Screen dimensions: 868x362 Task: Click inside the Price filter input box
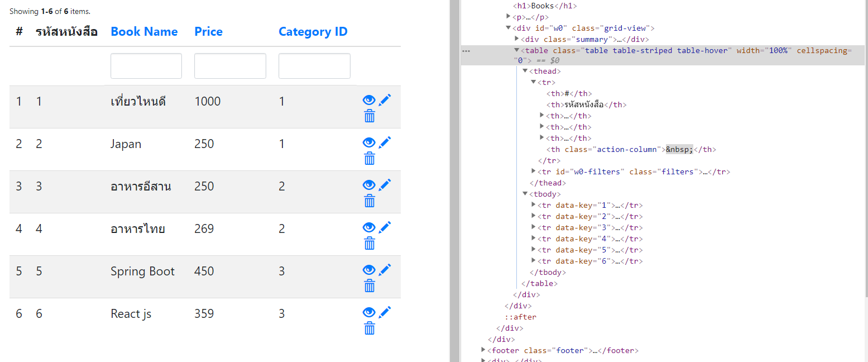[x=230, y=65]
